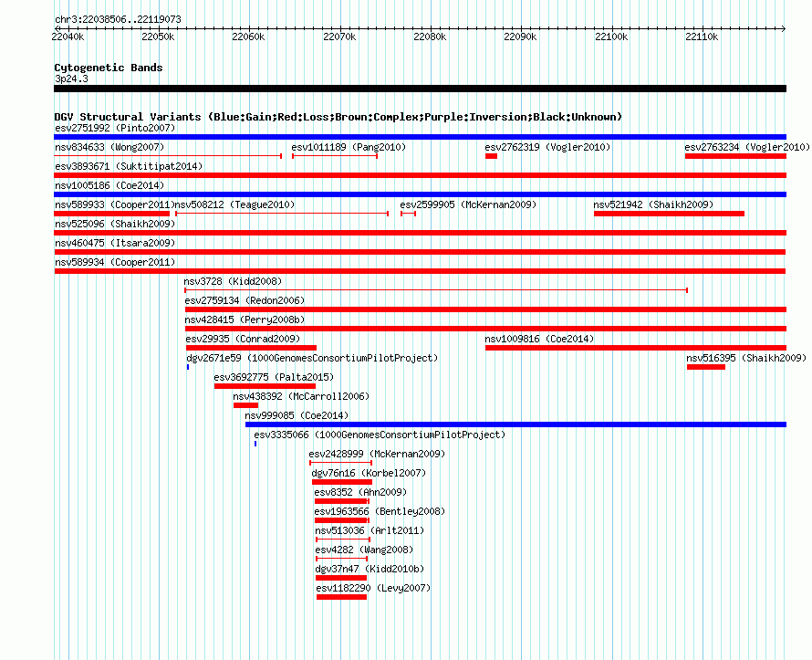The height and width of the screenshot is (660, 812).
Task: Click the 3p24.3 band name text
Action: 71,79
